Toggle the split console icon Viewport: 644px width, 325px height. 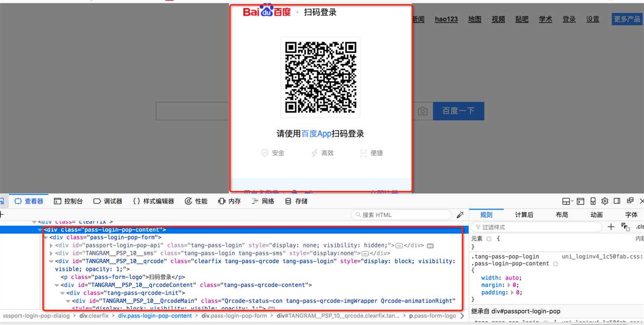(x=580, y=201)
